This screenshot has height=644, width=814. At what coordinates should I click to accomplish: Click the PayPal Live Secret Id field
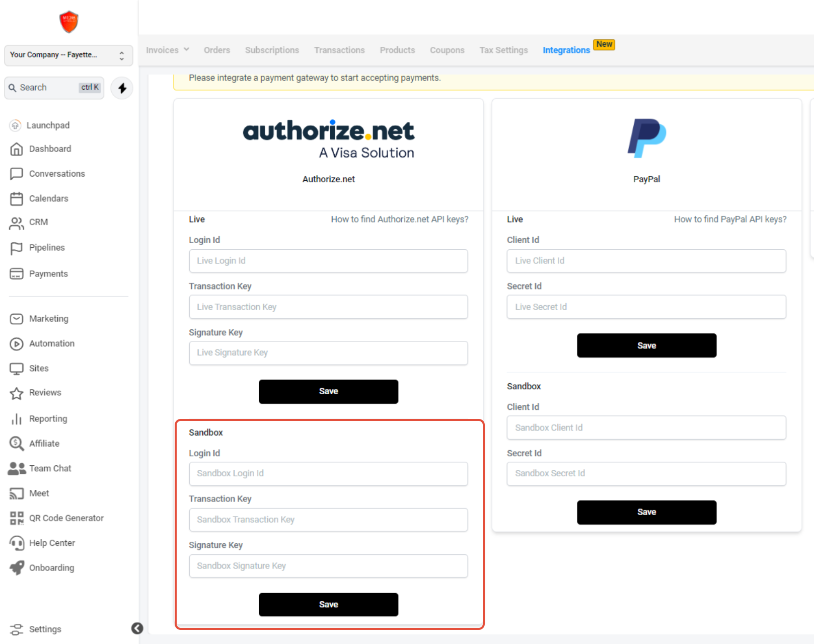click(x=647, y=307)
